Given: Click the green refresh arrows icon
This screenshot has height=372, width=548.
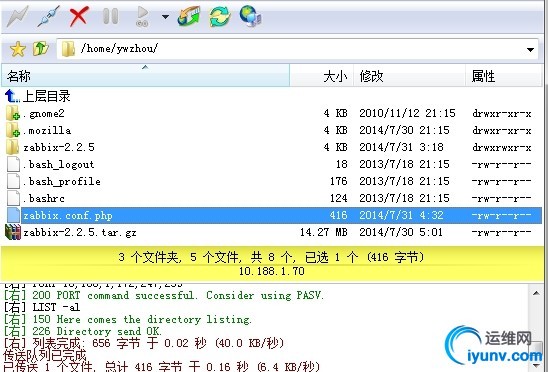Looking at the screenshot, I should click(219, 16).
